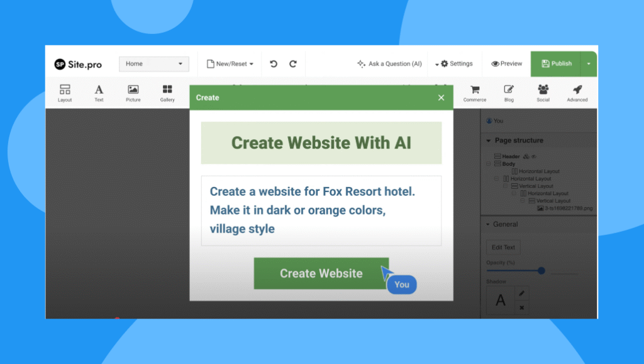Click the Opacity slider handle
The image size is (644, 364).
coord(541,271)
